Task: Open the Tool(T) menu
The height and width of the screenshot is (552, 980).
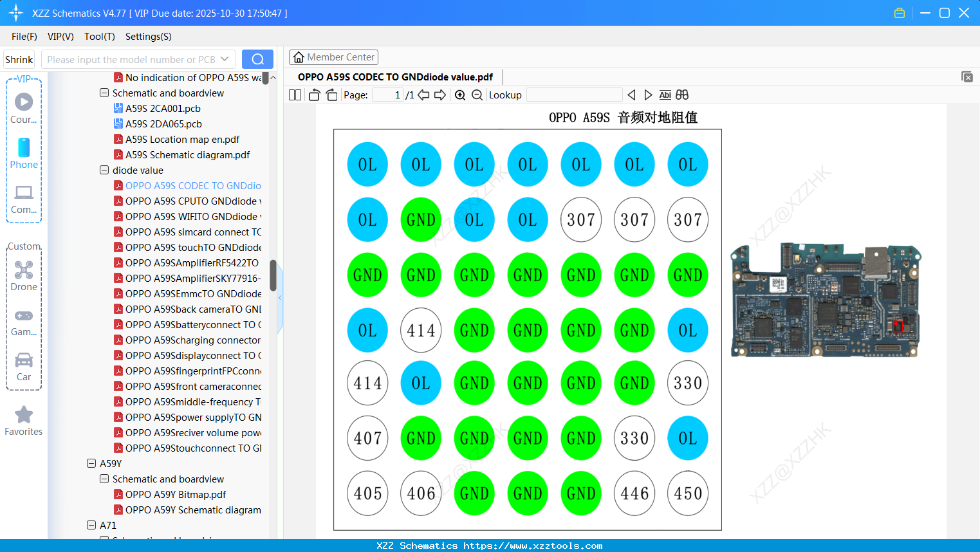Action: [100, 37]
